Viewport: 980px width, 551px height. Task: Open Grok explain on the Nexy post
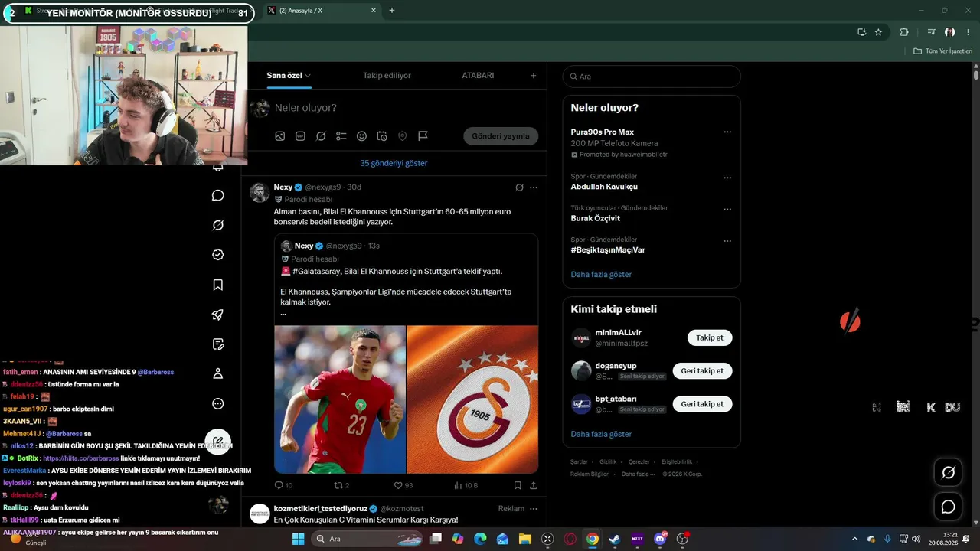click(519, 187)
